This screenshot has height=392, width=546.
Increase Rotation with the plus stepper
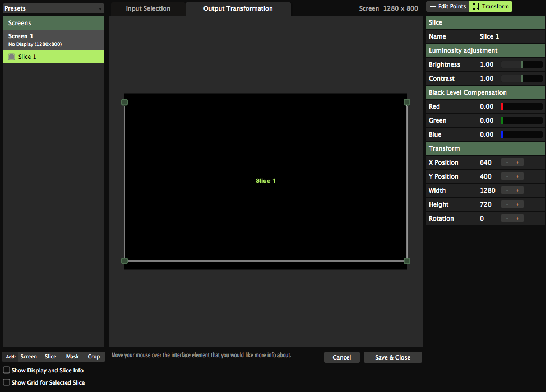[x=517, y=218]
